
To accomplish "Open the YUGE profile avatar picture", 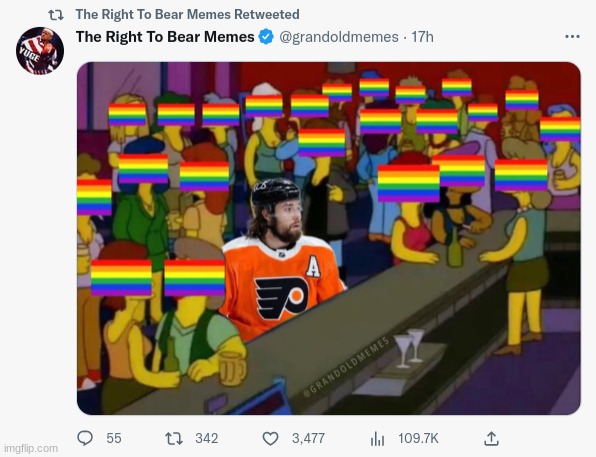I will [40, 51].
